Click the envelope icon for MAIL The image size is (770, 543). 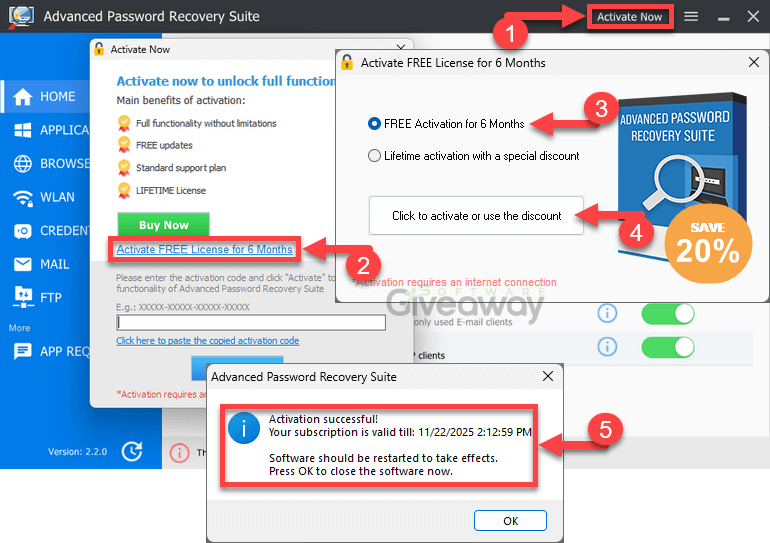[23, 264]
